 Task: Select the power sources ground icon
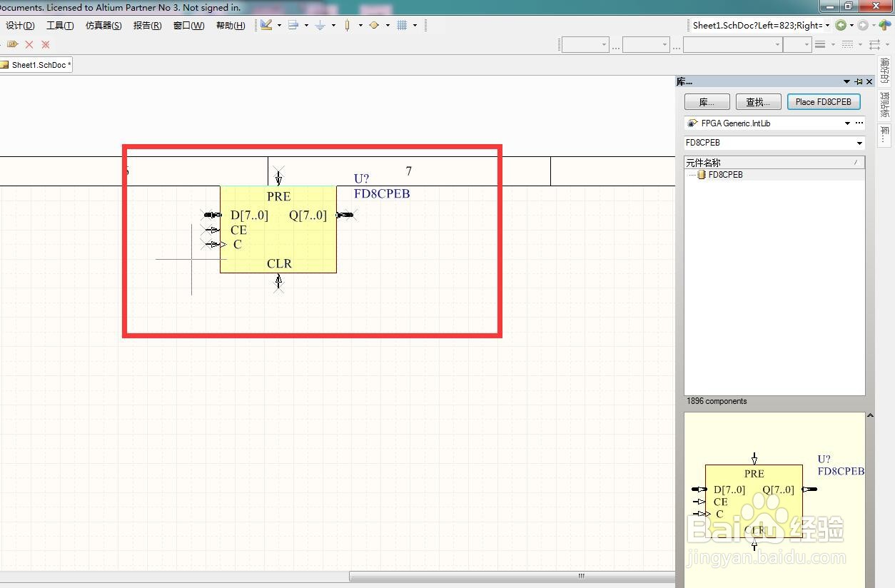coord(320,25)
